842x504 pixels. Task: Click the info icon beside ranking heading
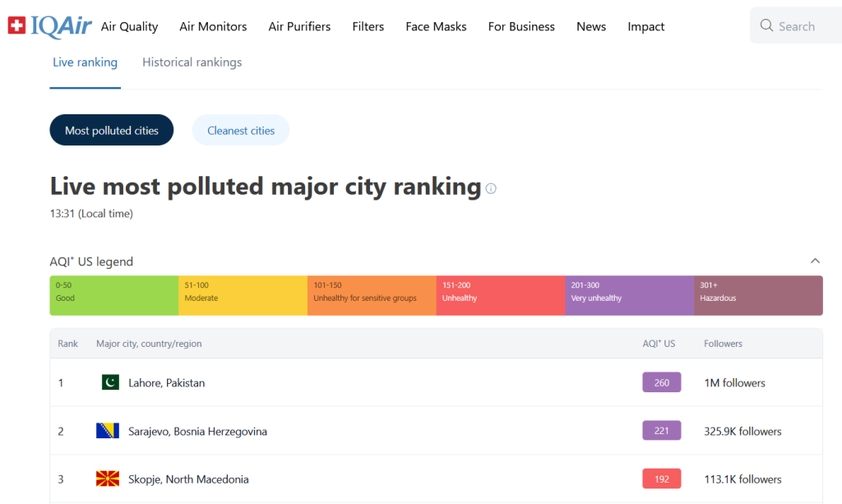(x=491, y=188)
